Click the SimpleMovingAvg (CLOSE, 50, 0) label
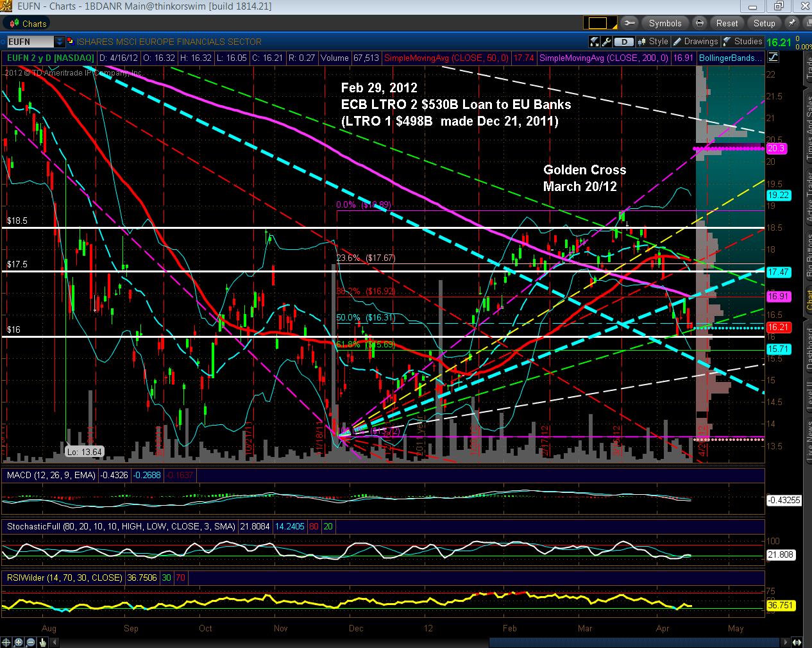The width and height of the screenshot is (812, 648). [446, 58]
